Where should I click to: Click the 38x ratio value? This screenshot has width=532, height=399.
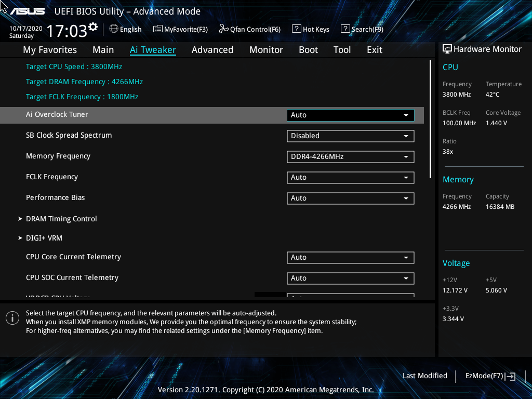click(x=447, y=152)
